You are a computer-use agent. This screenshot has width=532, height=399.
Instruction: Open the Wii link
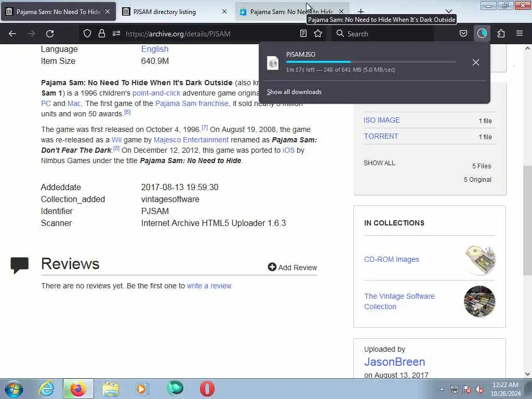116,140
